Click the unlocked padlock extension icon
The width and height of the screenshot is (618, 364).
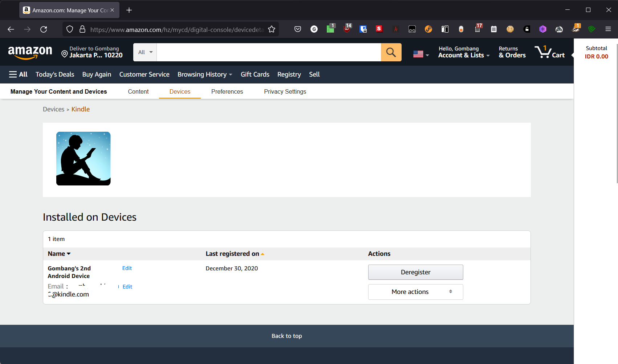click(x=526, y=29)
